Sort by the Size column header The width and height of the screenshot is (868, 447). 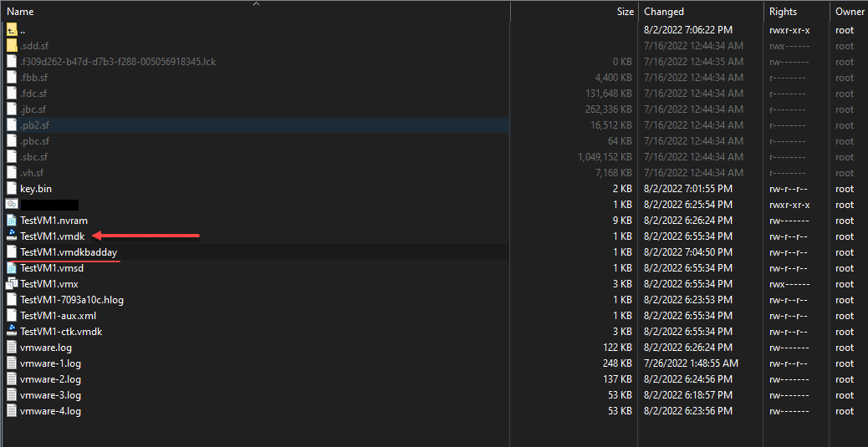coord(625,12)
